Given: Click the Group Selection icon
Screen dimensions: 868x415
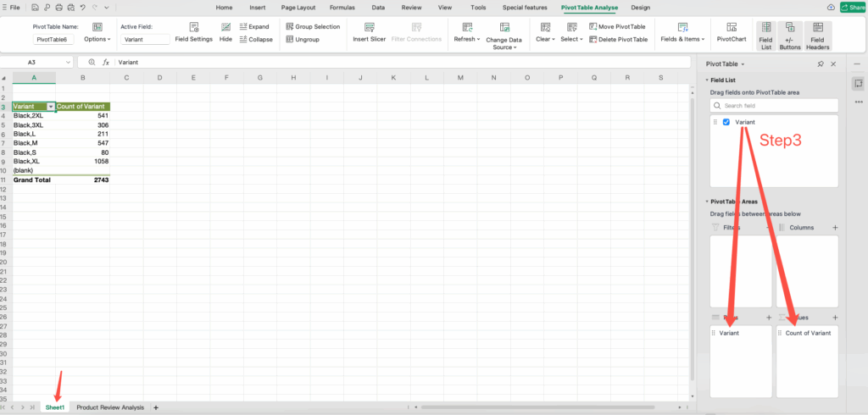Looking at the screenshot, I should click(313, 26).
